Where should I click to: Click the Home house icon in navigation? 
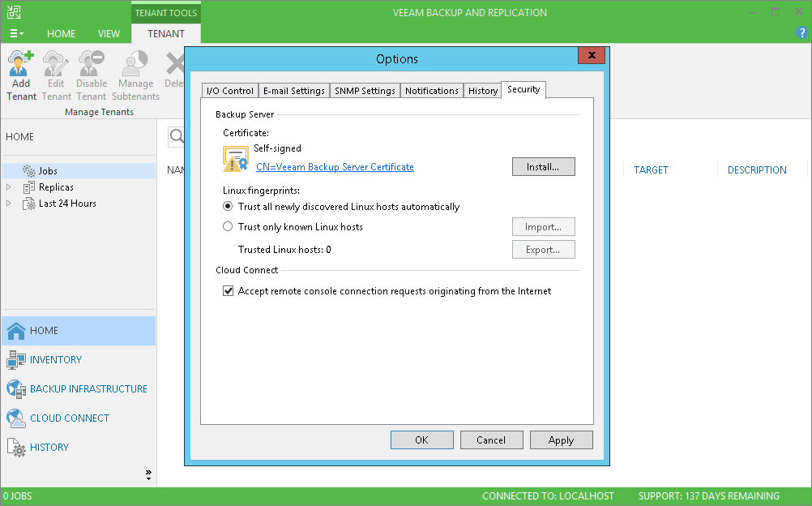tap(16, 331)
